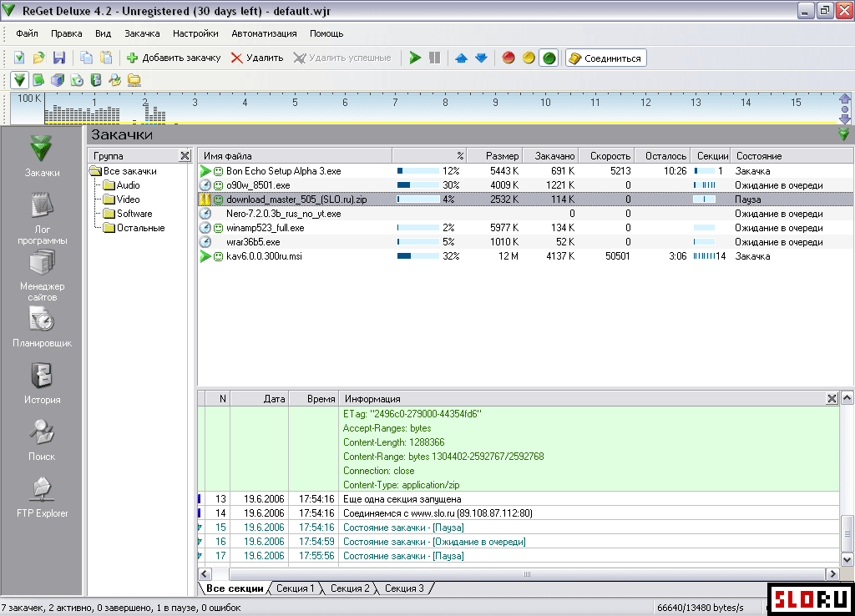Image resolution: width=855 pixels, height=616 pixels.
Task: Select the Audio group folder
Action: coord(122,185)
